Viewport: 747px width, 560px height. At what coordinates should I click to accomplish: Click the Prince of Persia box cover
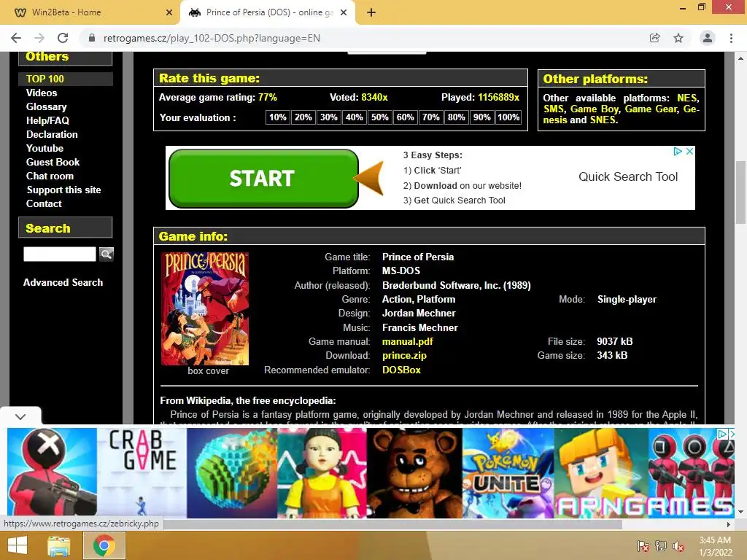205,308
